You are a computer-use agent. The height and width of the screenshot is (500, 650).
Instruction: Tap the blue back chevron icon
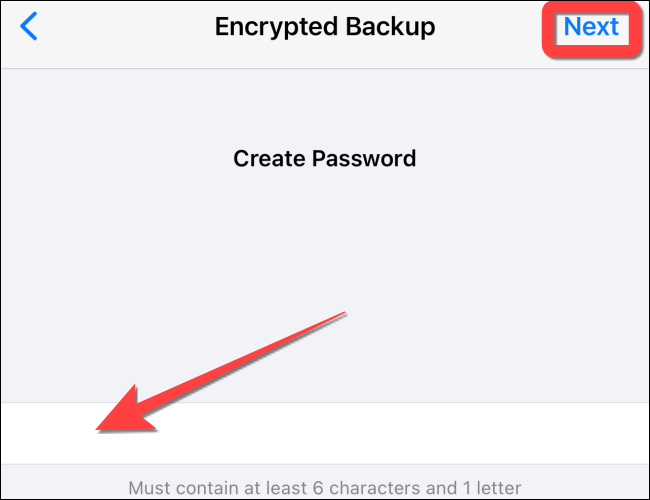coord(30,27)
